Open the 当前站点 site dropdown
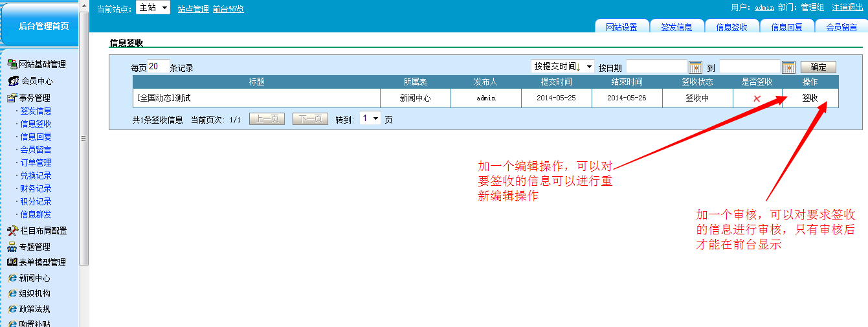 153,8
